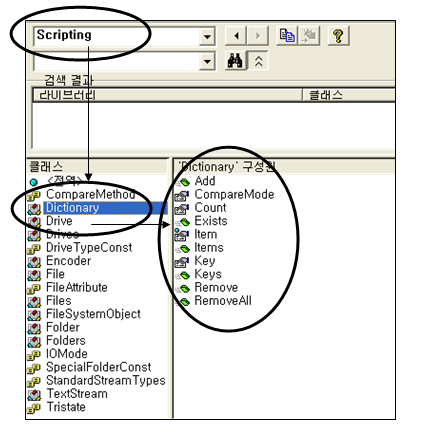Click the binoculars Search icon
432x425 pixels.
click(236, 61)
